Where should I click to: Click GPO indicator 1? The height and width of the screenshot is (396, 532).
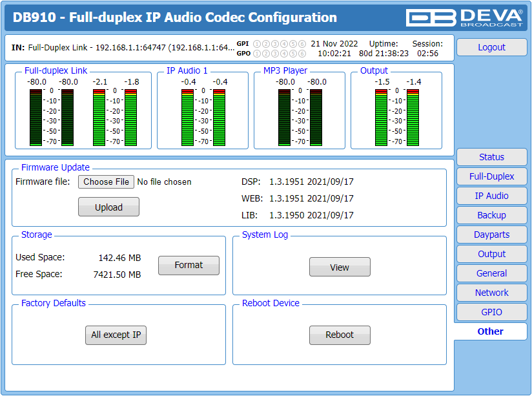point(257,54)
